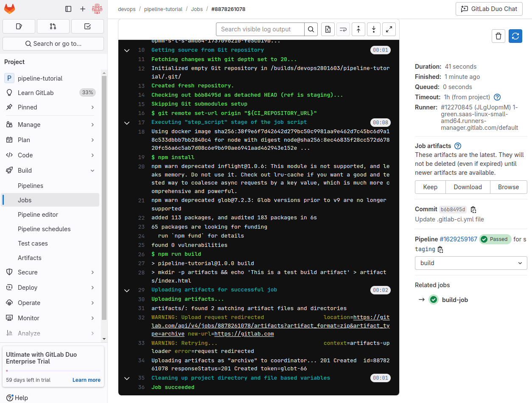Open the artifacts upload URL in log
The width and height of the screenshot is (532, 403).
point(270,326)
